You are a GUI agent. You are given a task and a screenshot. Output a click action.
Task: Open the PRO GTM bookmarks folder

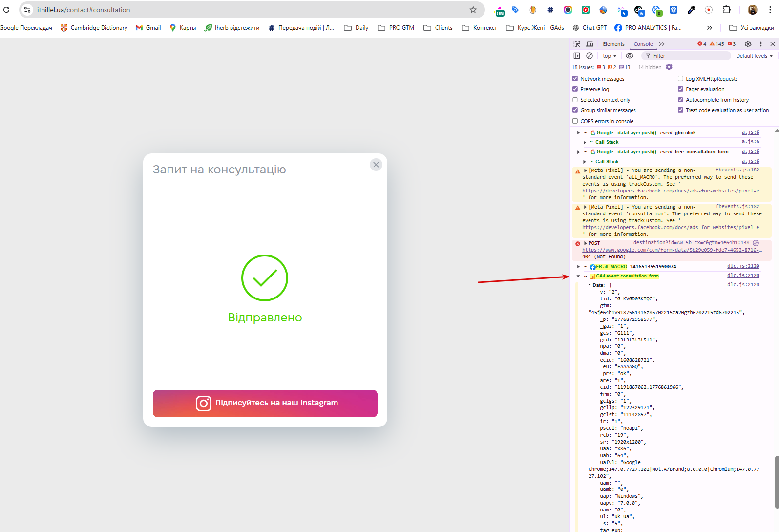point(396,28)
